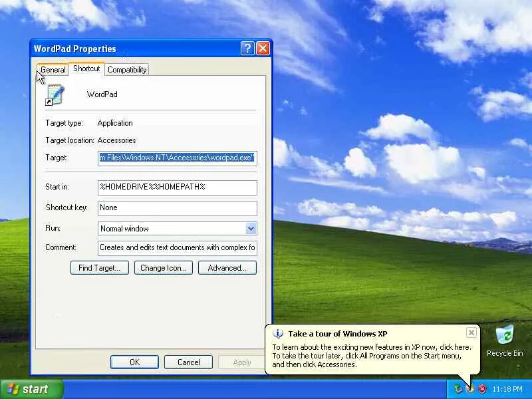
Task: Click the WordPad name label
Action: point(102,94)
